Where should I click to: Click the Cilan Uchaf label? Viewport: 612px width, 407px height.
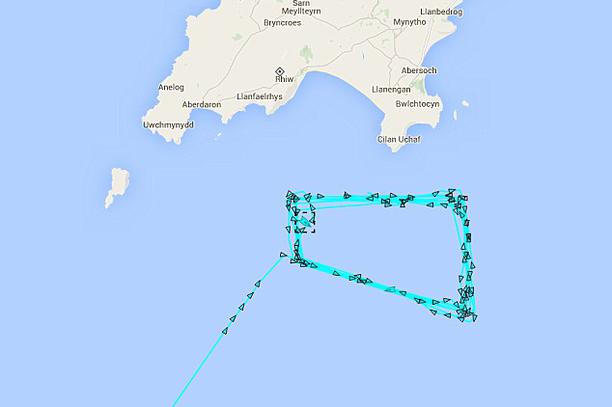point(399,139)
